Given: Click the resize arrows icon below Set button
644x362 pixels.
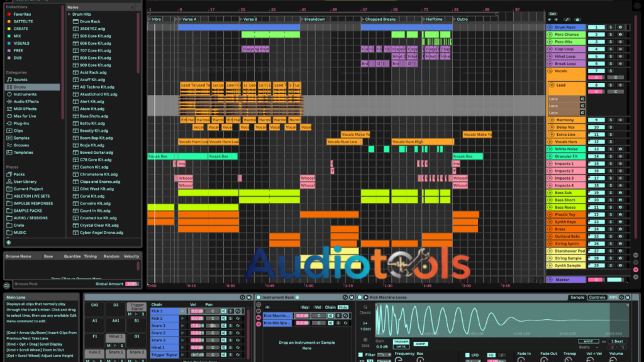Looking at the screenshot, I should (x=567, y=19).
